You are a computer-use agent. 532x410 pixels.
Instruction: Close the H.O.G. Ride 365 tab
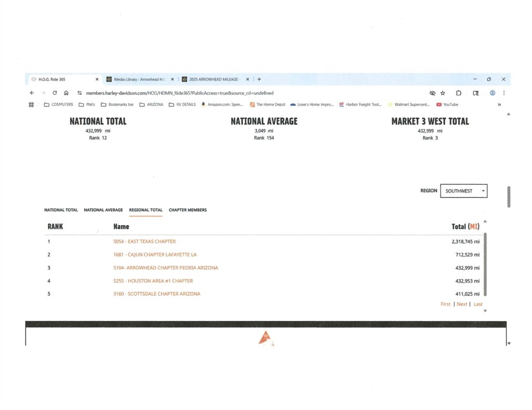(x=97, y=79)
